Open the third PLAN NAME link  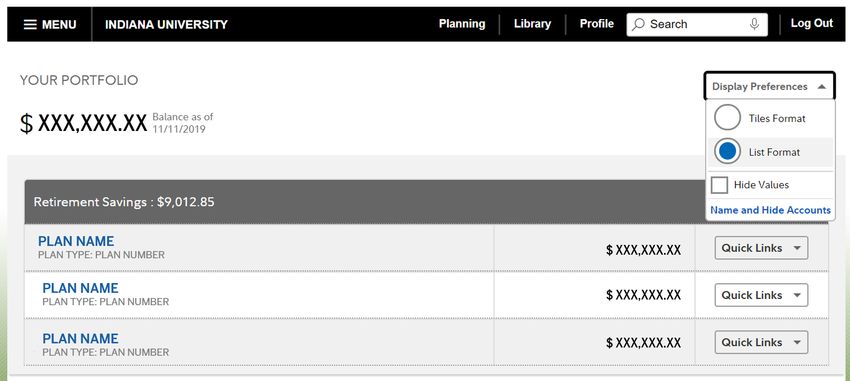[80, 339]
